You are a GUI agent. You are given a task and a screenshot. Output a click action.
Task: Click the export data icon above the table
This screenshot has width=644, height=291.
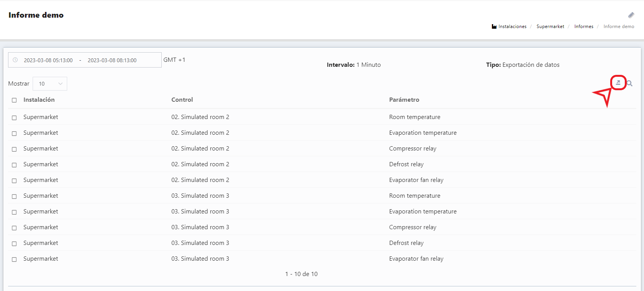point(618,83)
